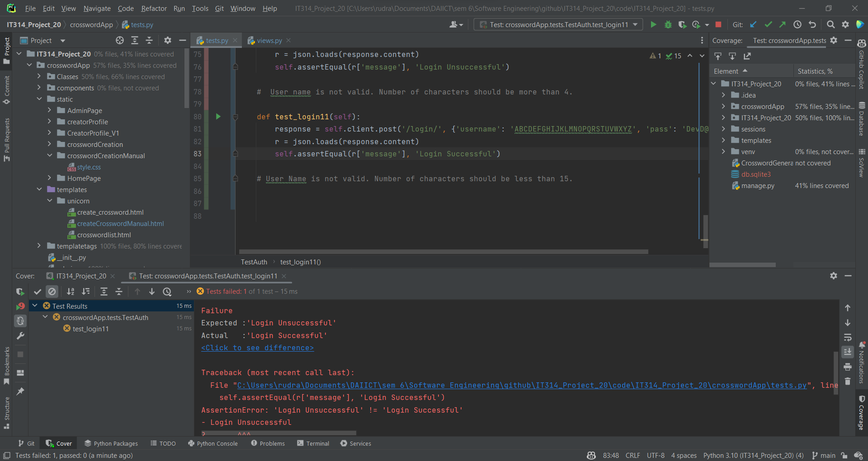The width and height of the screenshot is (868, 461).
Task: Toggle sort by duration in test results
Action: coord(86,292)
